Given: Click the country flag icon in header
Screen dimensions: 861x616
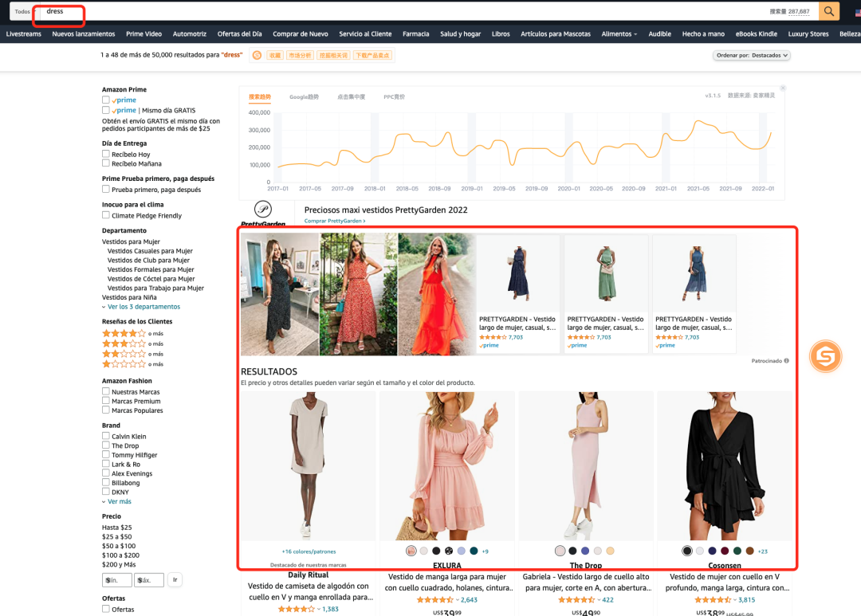Looking at the screenshot, I should tap(856, 12).
